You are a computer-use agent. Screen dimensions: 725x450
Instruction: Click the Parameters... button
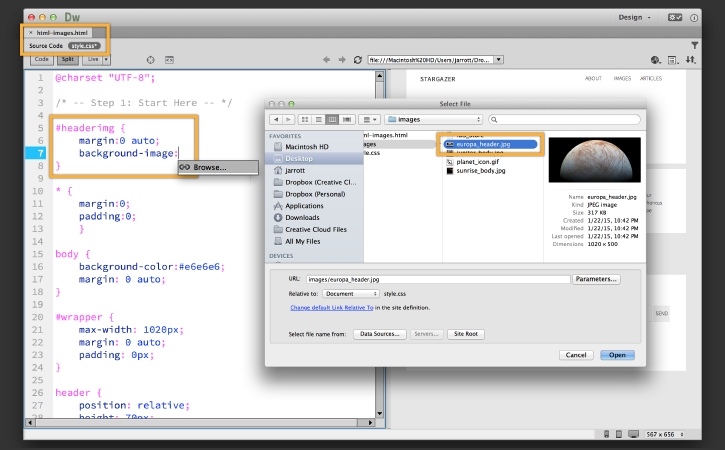596,279
